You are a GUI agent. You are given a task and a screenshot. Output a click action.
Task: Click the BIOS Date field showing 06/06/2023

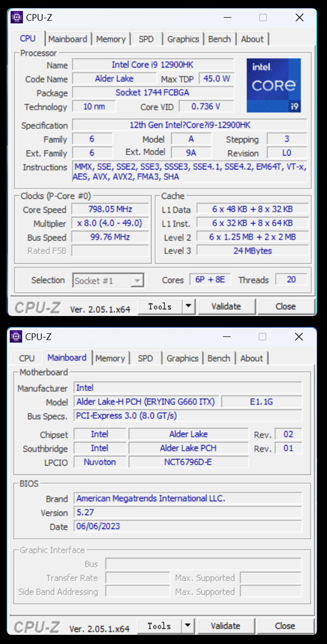pos(187,526)
